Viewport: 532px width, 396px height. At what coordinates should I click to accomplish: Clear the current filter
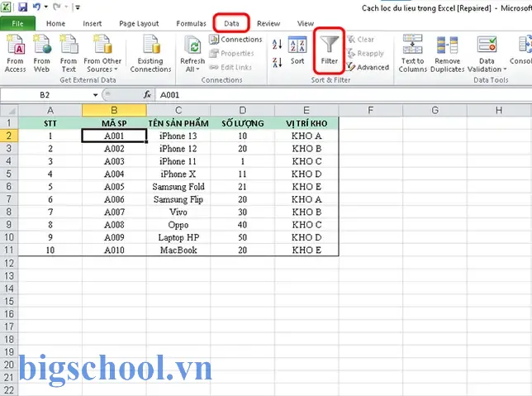click(361, 40)
